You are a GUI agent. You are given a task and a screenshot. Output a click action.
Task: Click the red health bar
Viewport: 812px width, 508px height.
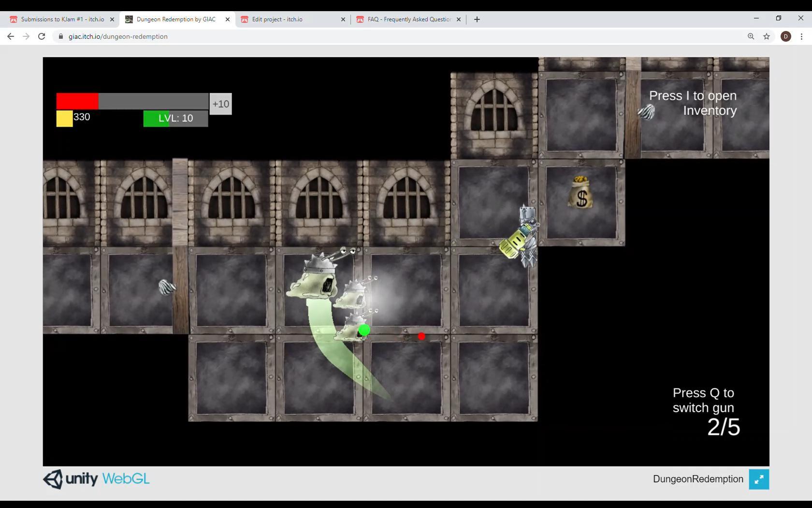click(x=77, y=101)
